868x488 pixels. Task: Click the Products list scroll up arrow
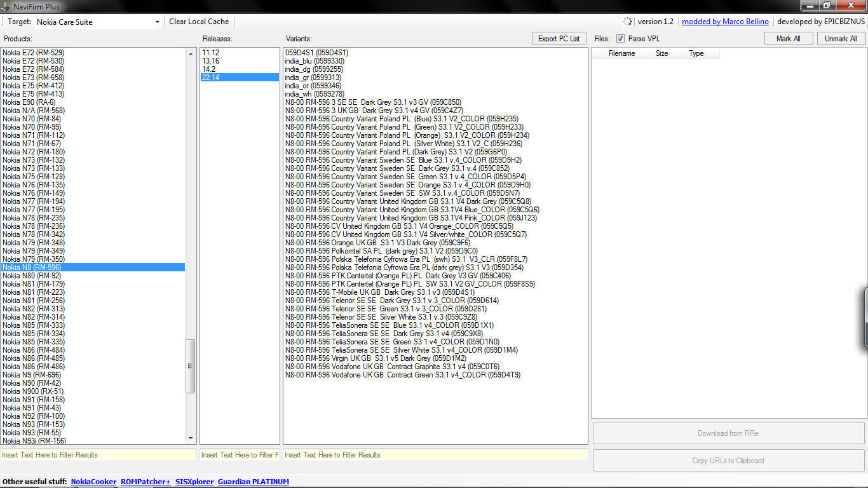191,53
